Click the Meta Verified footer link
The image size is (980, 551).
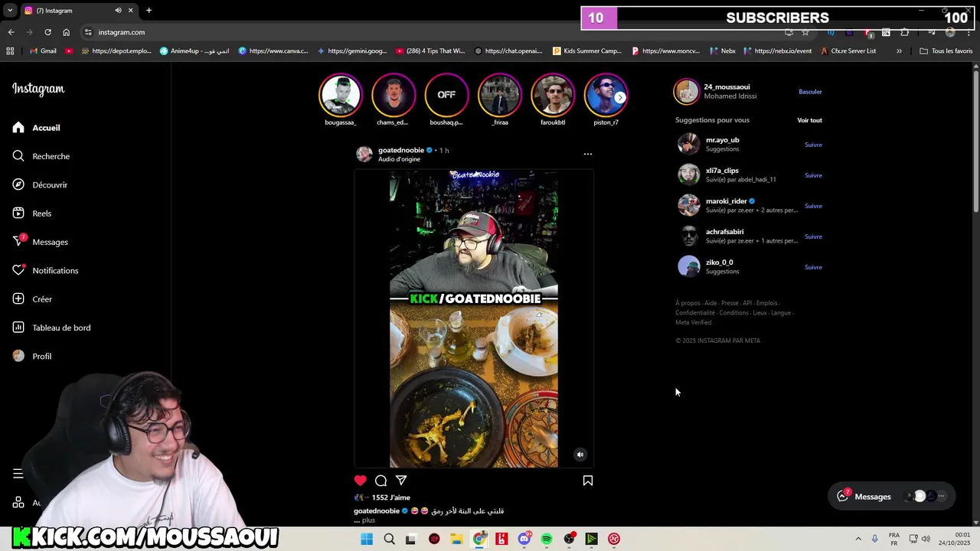click(x=693, y=322)
